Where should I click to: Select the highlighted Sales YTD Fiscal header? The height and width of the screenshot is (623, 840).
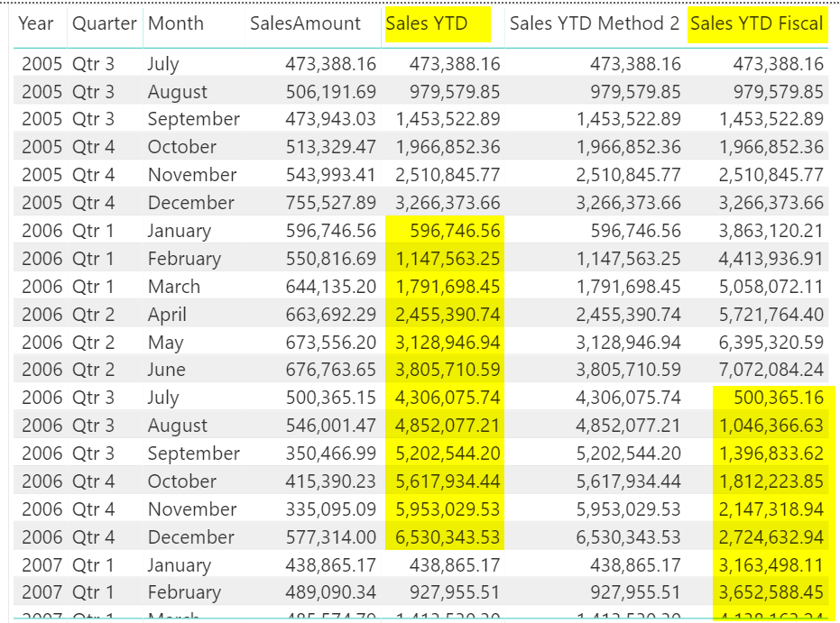758,24
